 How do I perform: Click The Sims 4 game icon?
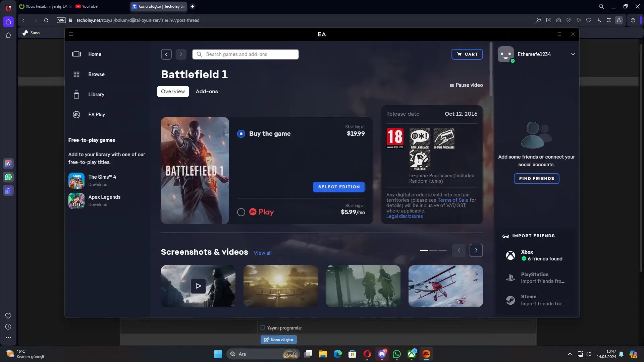pos(76,181)
